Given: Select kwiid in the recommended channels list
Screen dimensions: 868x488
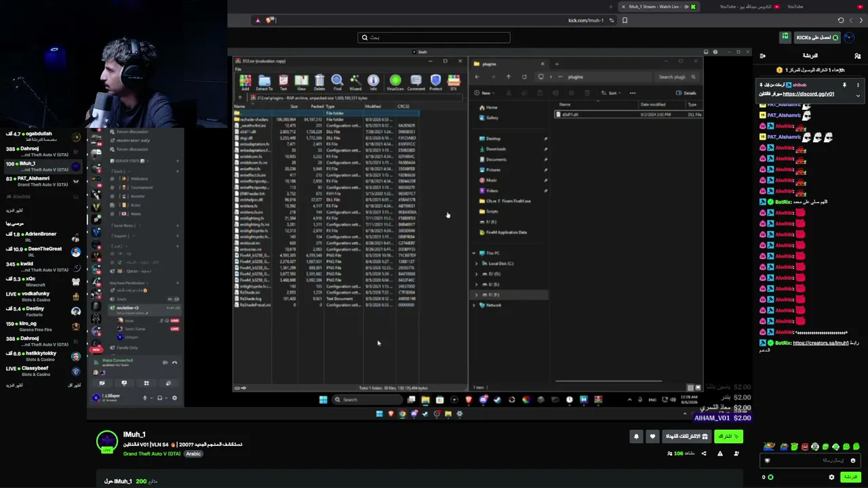Looking at the screenshot, I should coord(42,266).
